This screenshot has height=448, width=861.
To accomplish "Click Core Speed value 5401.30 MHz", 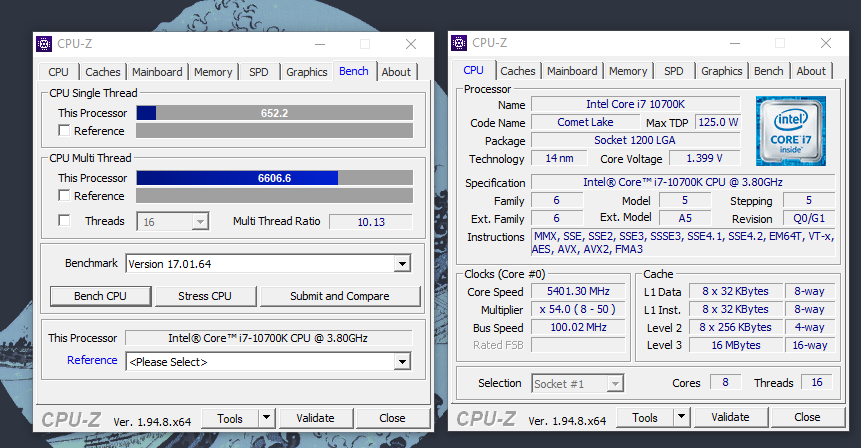I will 578,292.
